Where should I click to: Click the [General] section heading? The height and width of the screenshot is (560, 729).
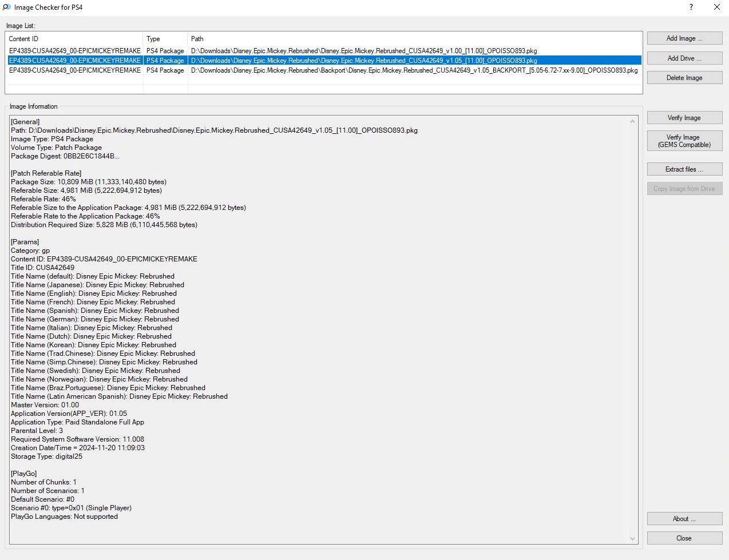click(x=25, y=122)
